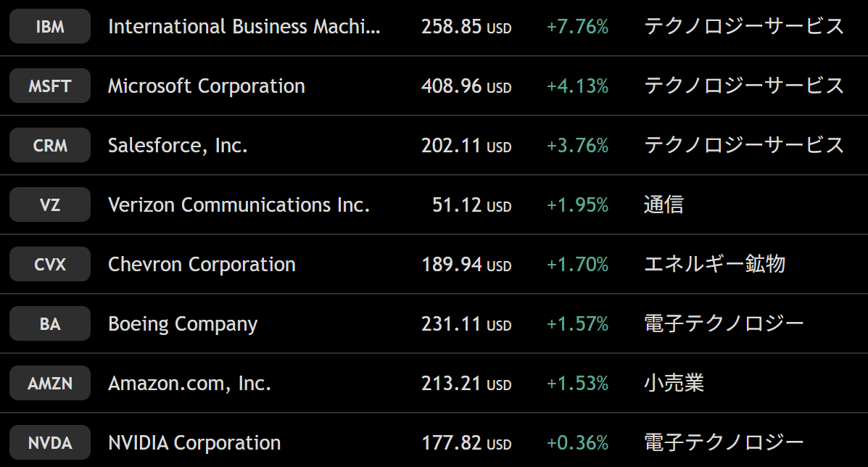Click the 小売業 sector for Amazon

click(x=674, y=384)
